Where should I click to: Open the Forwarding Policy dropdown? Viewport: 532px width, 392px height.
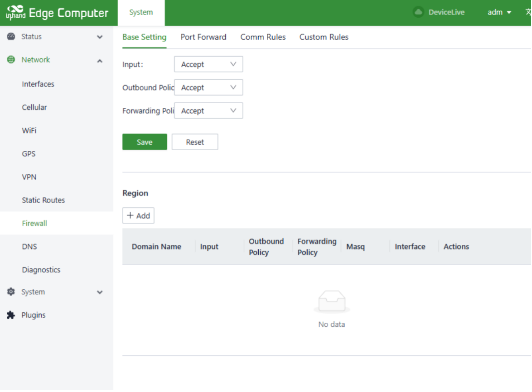click(x=208, y=110)
